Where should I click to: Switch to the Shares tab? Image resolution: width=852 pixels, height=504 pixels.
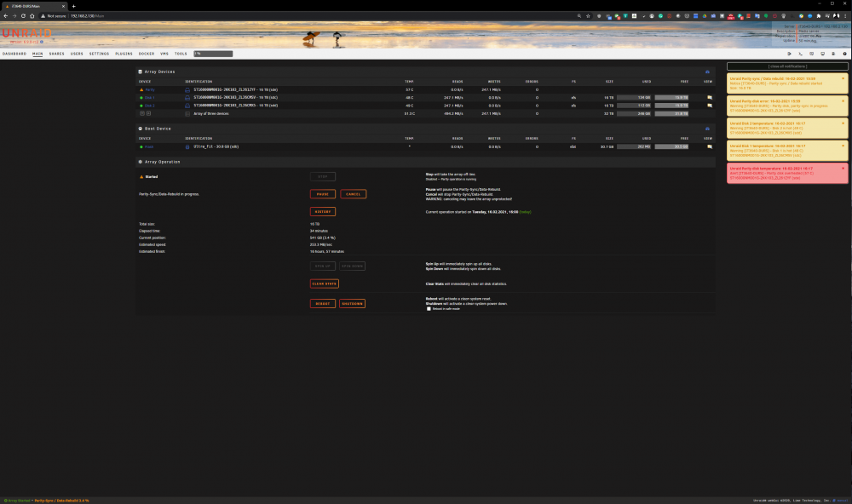56,54
